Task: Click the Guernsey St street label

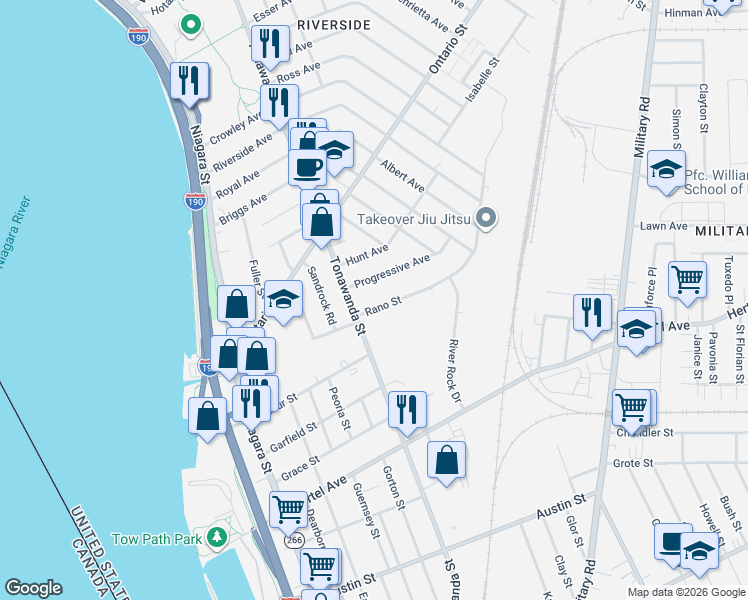Action: (x=366, y=511)
